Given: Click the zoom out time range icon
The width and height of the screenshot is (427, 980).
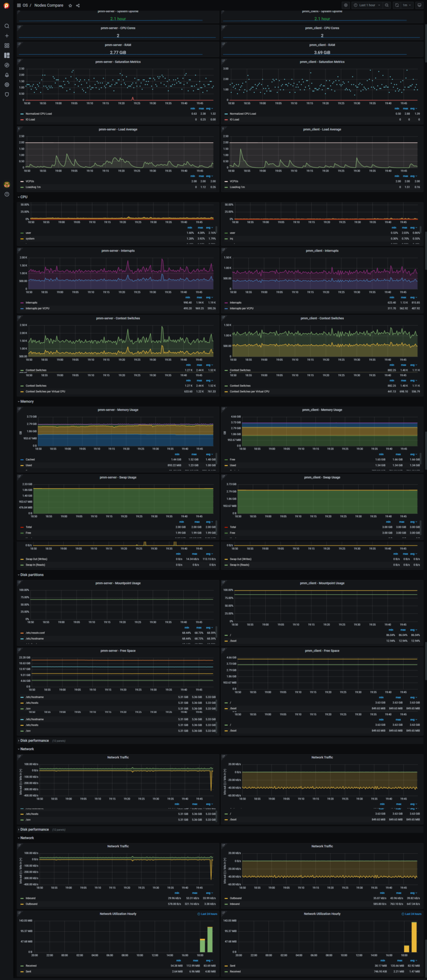Looking at the screenshot, I should [x=387, y=5].
